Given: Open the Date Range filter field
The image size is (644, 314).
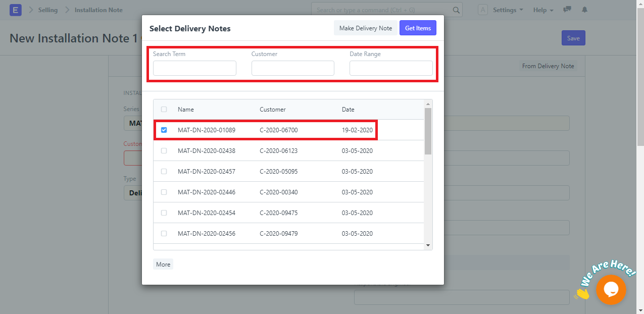Looking at the screenshot, I should pos(391,68).
